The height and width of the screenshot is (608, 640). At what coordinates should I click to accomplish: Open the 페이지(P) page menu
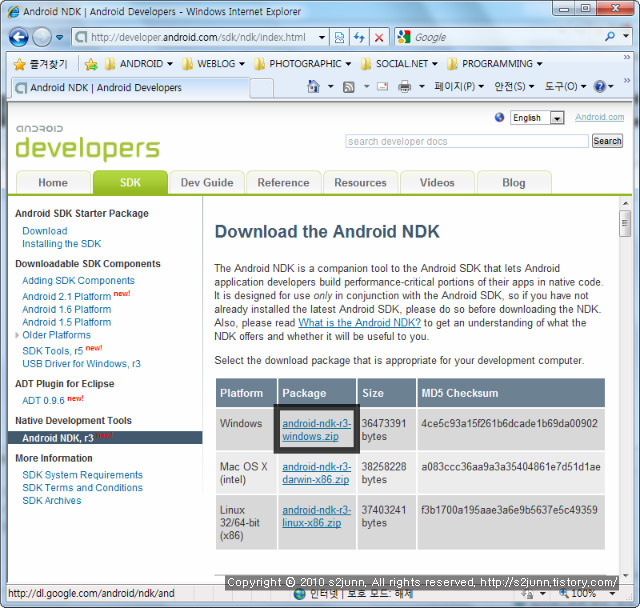pyautogui.click(x=459, y=87)
